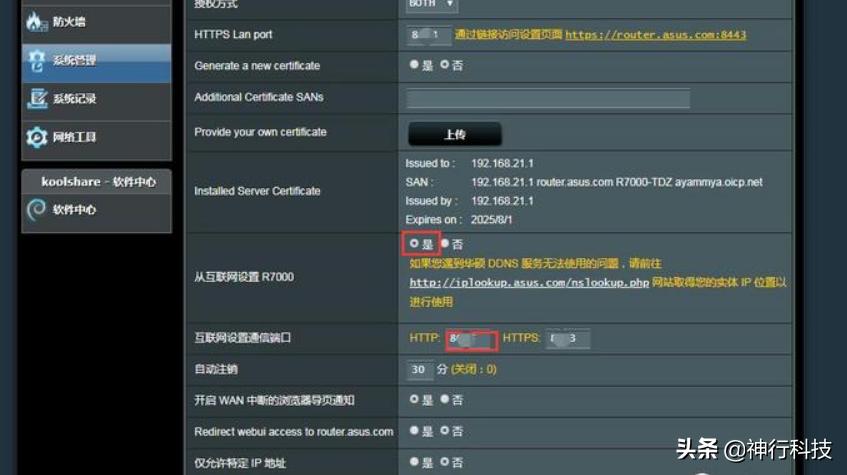Click the Installed Server Certificate label
Image resolution: width=847 pixels, height=475 pixels.
257,191
